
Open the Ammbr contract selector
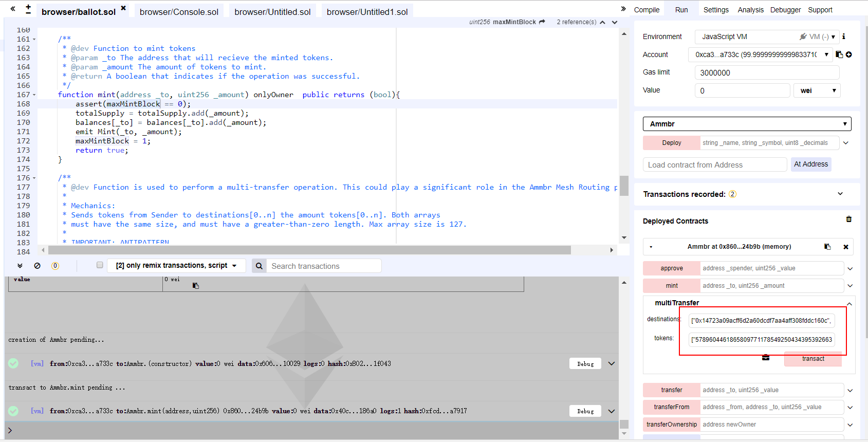pyautogui.click(x=747, y=124)
